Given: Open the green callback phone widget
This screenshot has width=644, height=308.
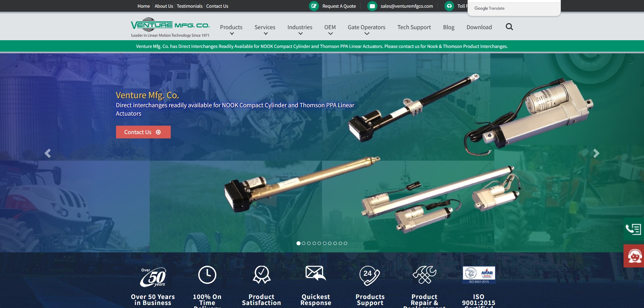Looking at the screenshot, I should pyautogui.click(x=633, y=229).
